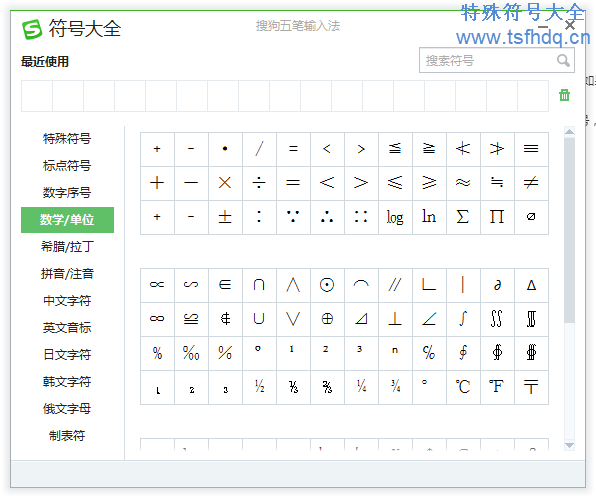Image resolution: width=596 pixels, height=498 pixels.
Task: Insert the ln symbol
Action: point(429,217)
